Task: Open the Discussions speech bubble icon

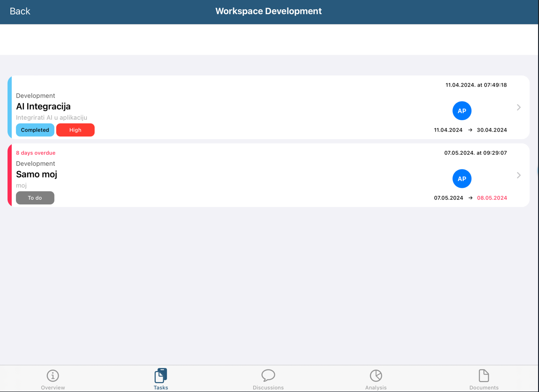Action: coord(268,375)
